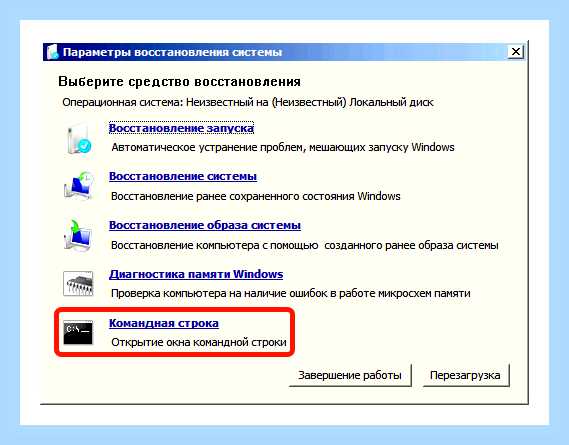Click the text Проверка компьютера на наличие ошибок
Viewport: 569px width, 445px height.
[x=220, y=293]
